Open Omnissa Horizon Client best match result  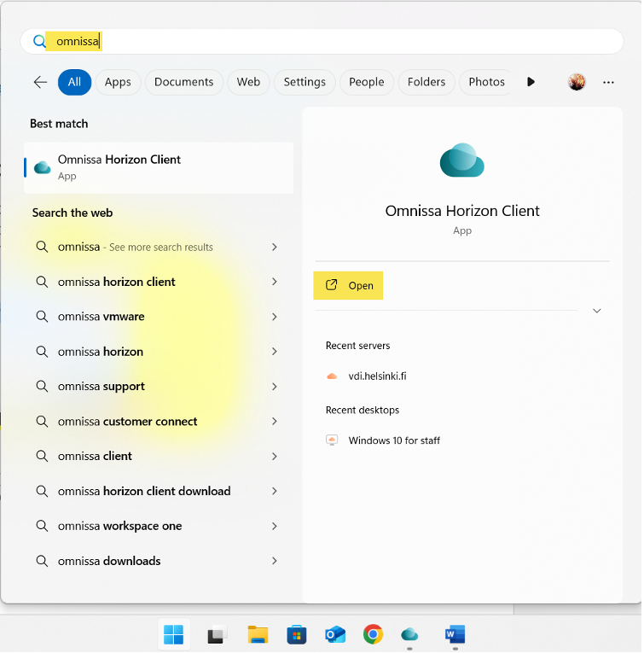click(x=159, y=168)
